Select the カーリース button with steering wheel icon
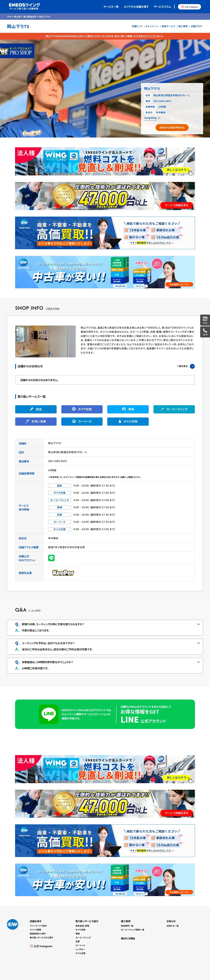210x980 pixels. 82,422
